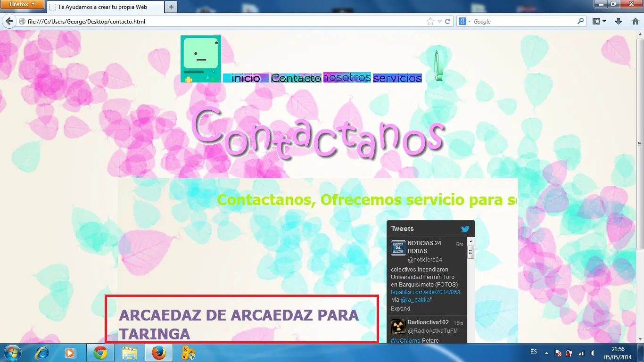Click the '6m' tweet timestamp
Viewport: 644px width, 362px height.
[x=460, y=244]
